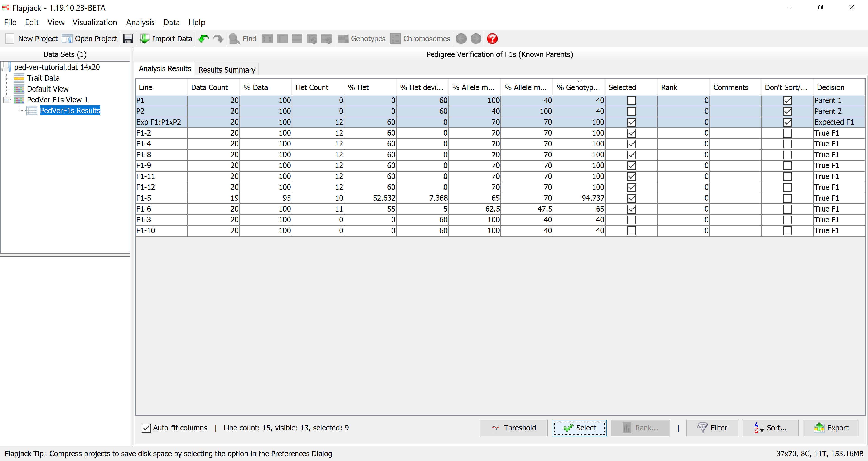Screen dimensions: 868x461
Task: Click the Rank... button
Action: (640, 428)
